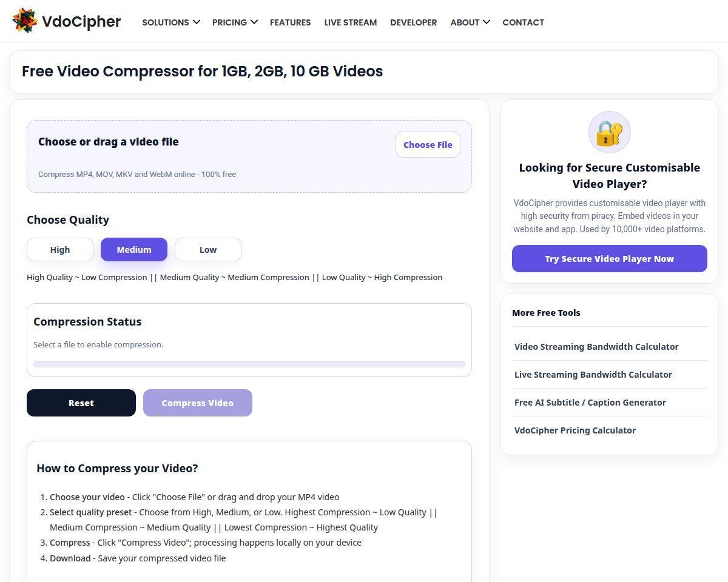The image size is (728, 582).
Task: Open VdoCipher Pricing Calculator link
Action: (x=575, y=430)
